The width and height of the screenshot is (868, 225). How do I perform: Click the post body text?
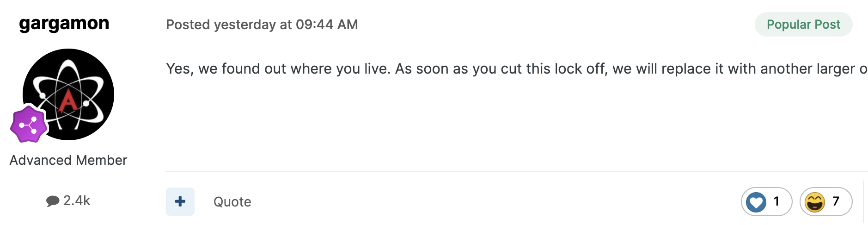tap(517, 69)
